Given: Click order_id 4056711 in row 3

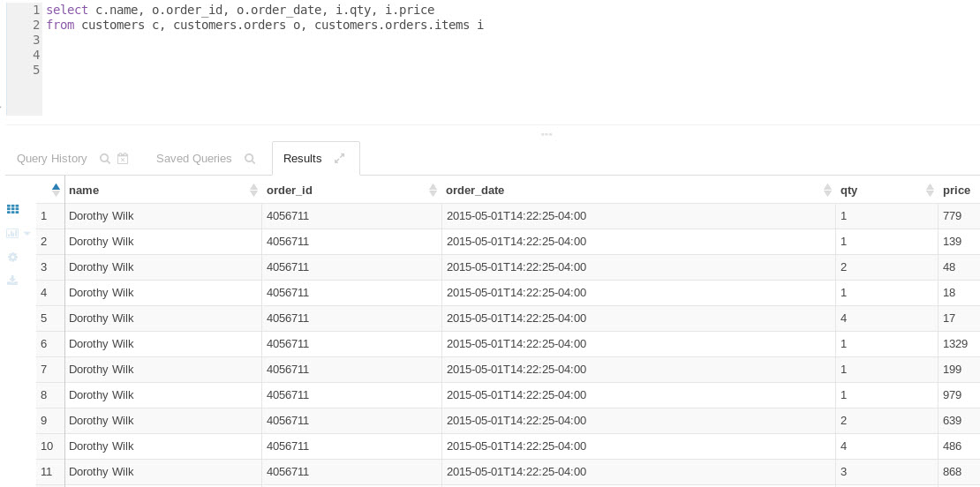Looking at the screenshot, I should point(288,267).
